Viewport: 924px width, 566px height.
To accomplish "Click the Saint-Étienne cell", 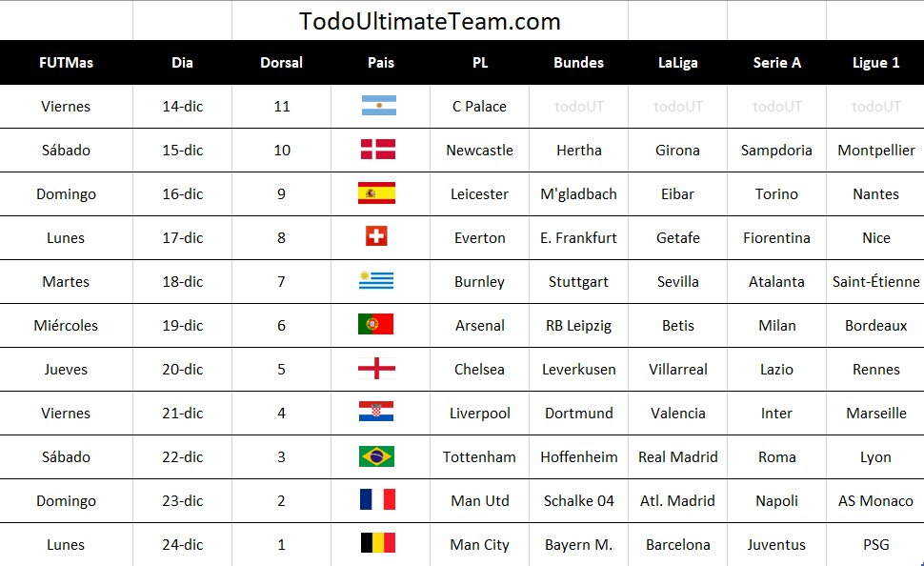I will click(875, 281).
